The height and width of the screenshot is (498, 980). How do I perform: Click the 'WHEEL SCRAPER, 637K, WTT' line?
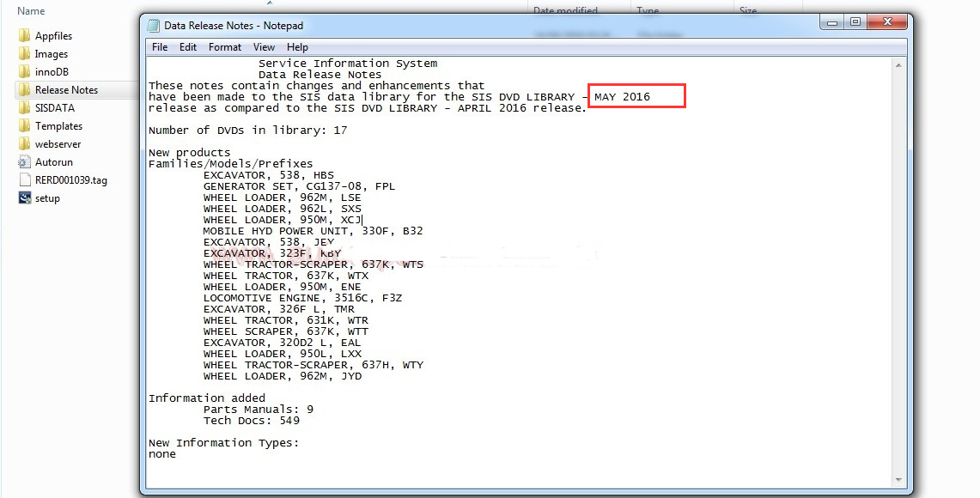(286, 331)
